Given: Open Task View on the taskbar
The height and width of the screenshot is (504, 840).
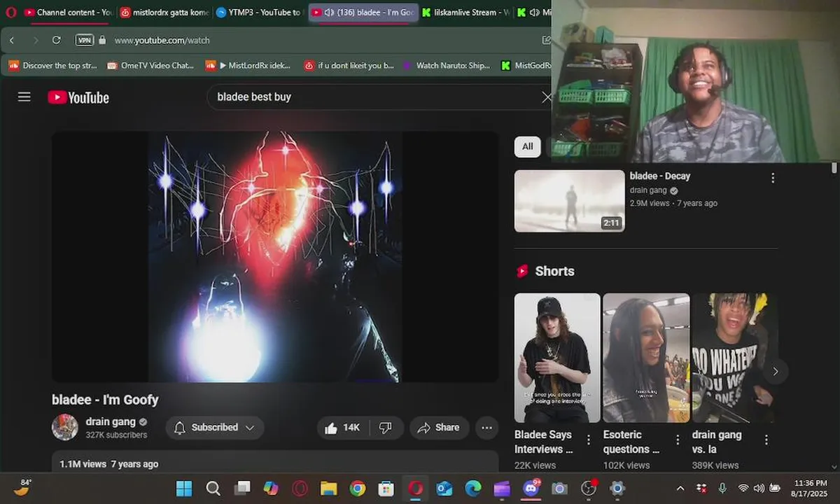Looking at the screenshot, I should click(242, 489).
